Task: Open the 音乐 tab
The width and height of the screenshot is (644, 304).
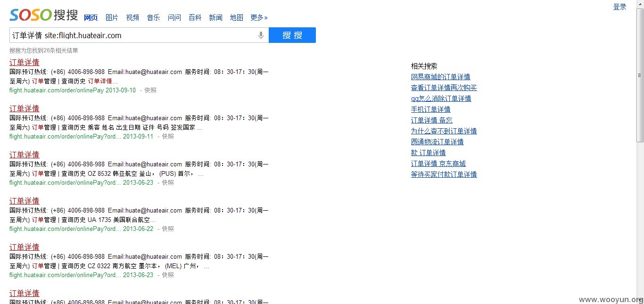Action: pos(153,17)
